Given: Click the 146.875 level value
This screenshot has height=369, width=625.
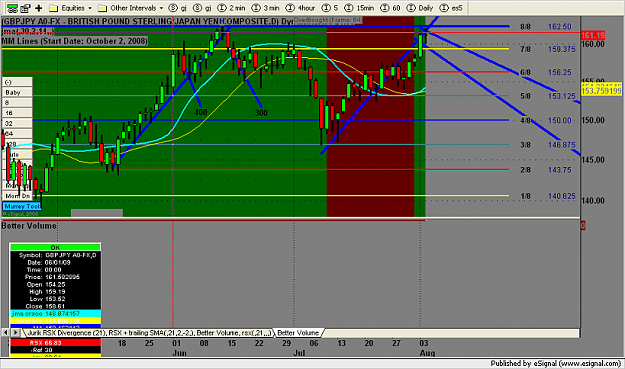Looking at the screenshot, I should pyautogui.click(x=561, y=145).
